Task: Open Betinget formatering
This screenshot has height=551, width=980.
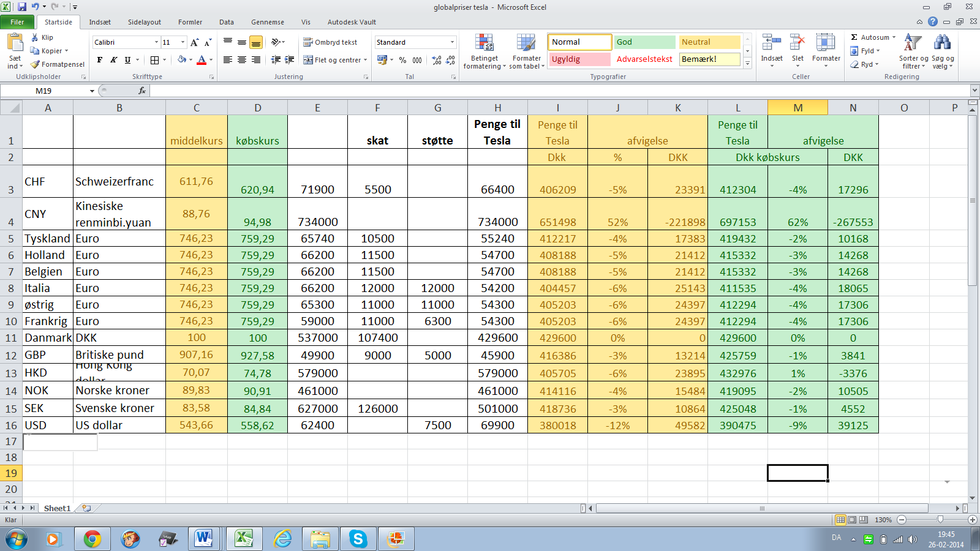Action: (x=484, y=51)
